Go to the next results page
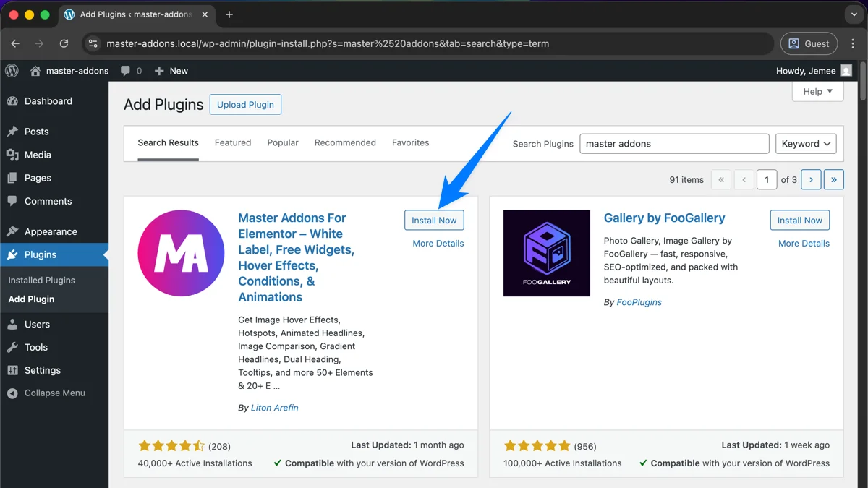The width and height of the screenshot is (868, 488). (x=811, y=179)
